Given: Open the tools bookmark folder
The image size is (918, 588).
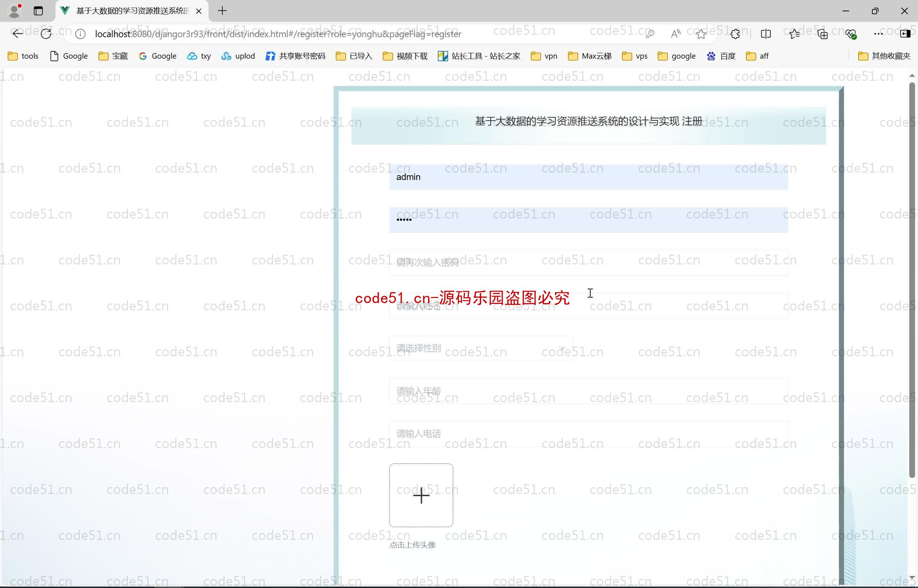Looking at the screenshot, I should tap(23, 56).
